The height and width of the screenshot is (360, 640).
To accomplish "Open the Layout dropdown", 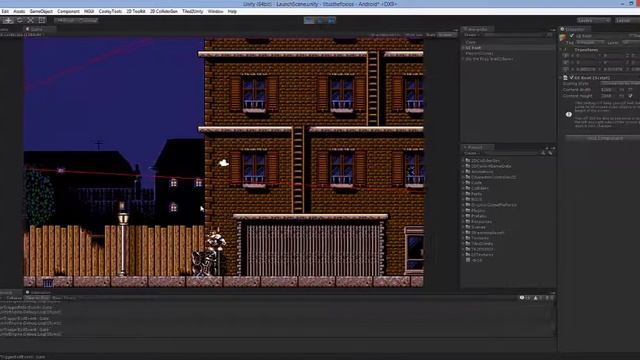I will point(627,20).
